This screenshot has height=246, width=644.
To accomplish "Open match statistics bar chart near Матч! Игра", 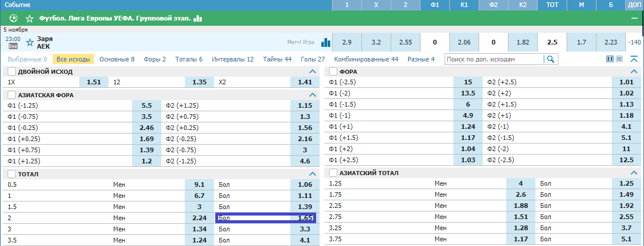I will pos(326,42).
